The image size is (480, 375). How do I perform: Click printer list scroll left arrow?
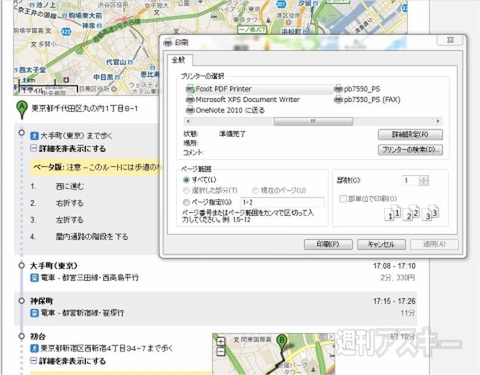[x=188, y=121]
